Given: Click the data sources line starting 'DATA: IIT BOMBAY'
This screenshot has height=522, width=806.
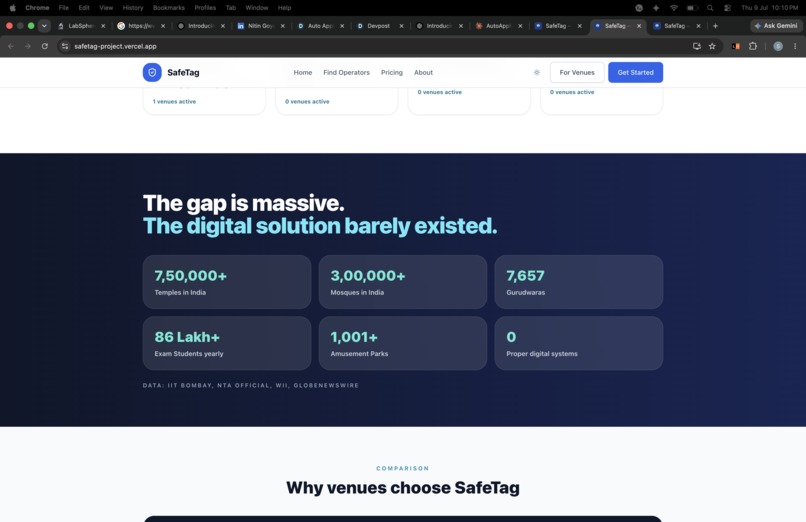Looking at the screenshot, I should (x=251, y=385).
